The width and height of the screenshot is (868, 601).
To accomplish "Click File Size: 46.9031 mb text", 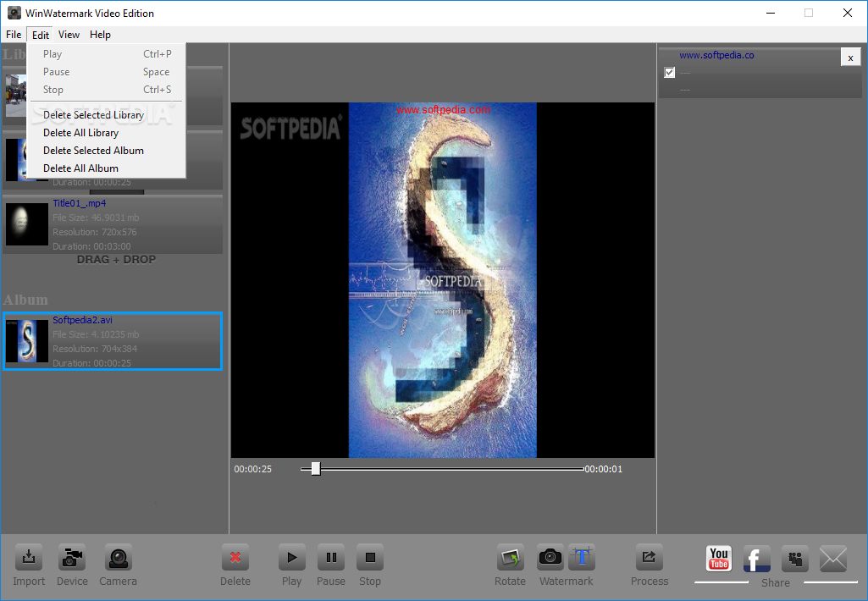I will click(96, 218).
